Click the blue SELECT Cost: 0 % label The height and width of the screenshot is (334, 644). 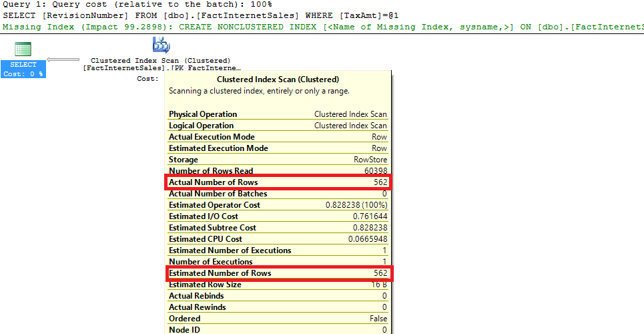coord(23,69)
